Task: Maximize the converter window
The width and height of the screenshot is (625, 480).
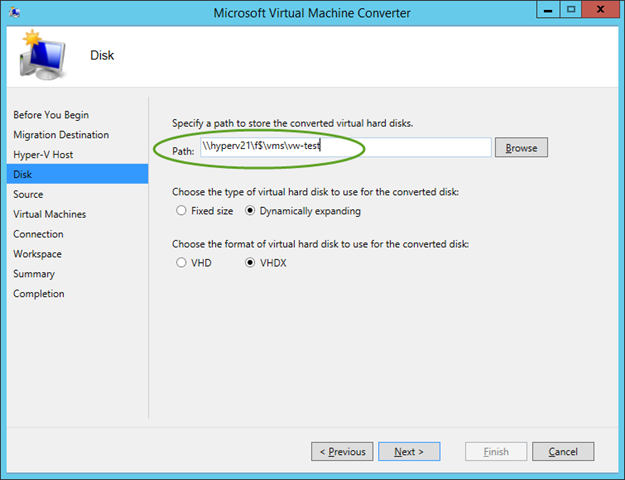Action: click(x=571, y=10)
